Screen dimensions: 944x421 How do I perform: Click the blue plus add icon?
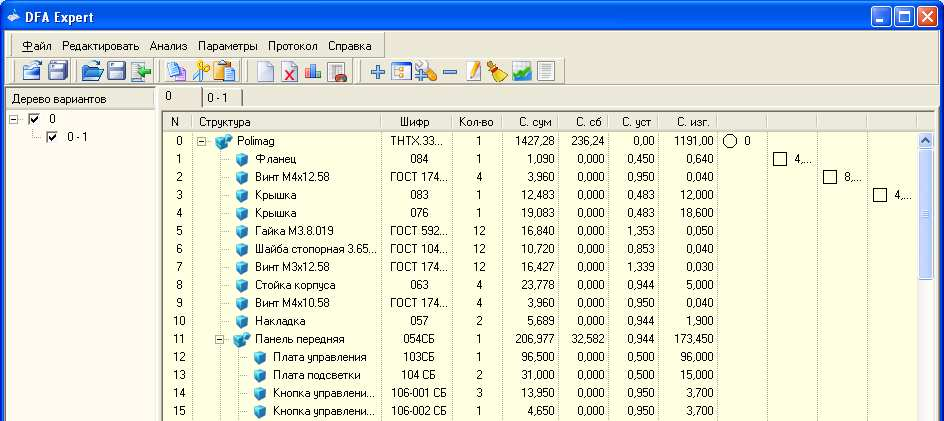coord(377,72)
